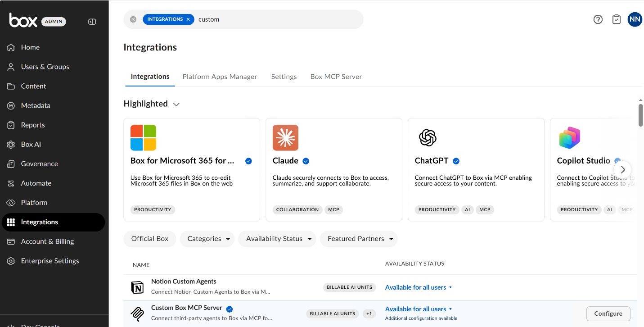Remove the INTEGRATIONS search filter chip

coord(188,19)
